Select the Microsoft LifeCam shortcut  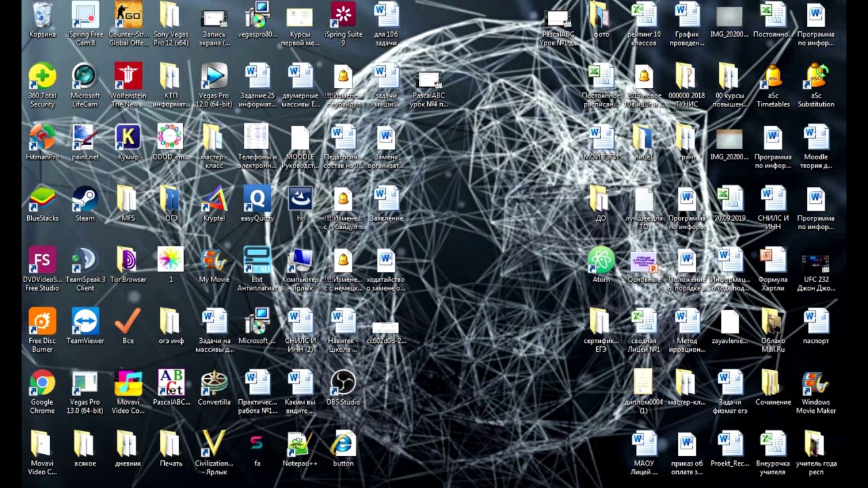tap(85, 86)
